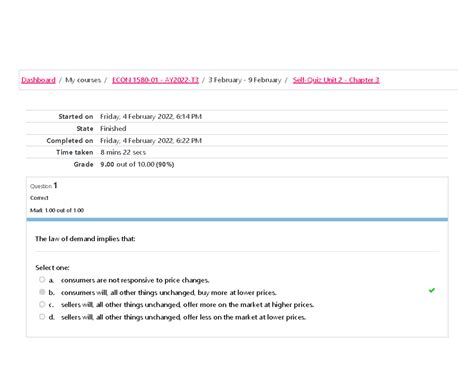Click the green correct checkmark icon
The height and width of the screenshot is (366, 474).
pos(432,290)
